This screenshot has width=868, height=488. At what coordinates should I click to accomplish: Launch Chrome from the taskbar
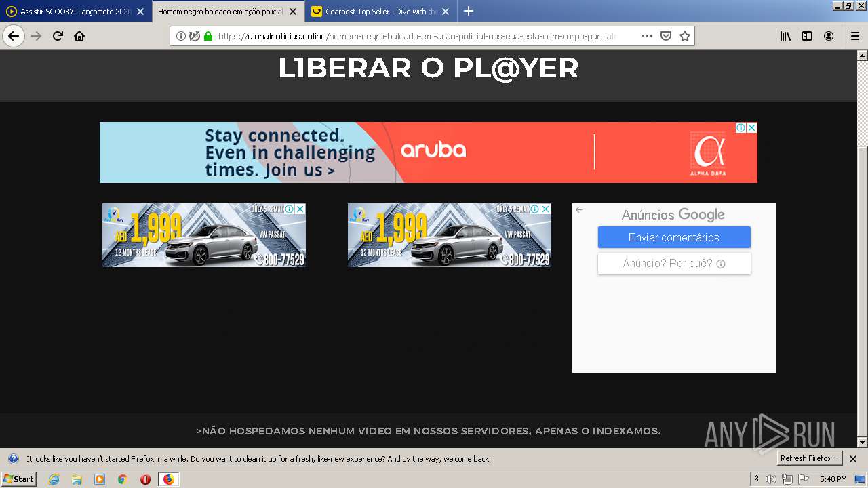tap(122, 479)
